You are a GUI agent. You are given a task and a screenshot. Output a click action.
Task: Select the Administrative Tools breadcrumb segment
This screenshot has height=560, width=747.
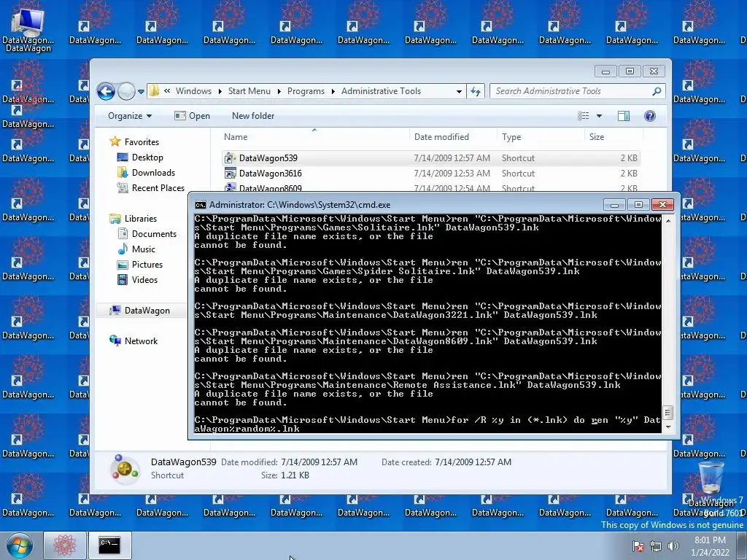(381, 91)
